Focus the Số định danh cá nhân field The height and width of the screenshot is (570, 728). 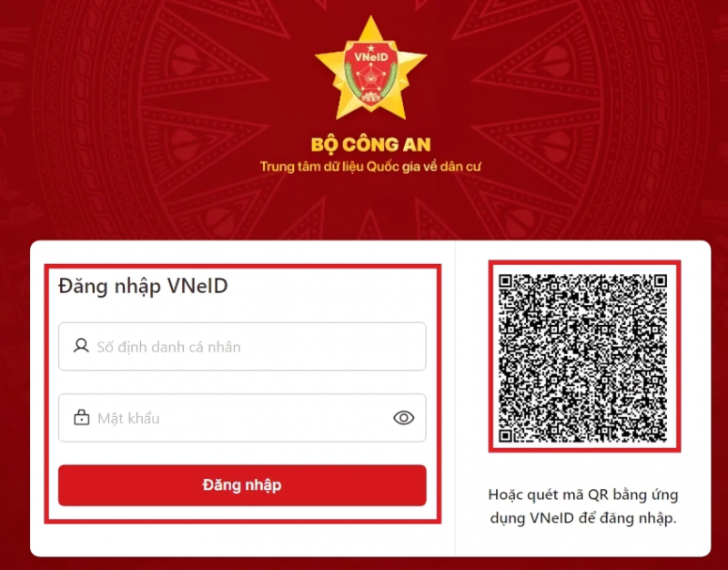pos(242,346)
